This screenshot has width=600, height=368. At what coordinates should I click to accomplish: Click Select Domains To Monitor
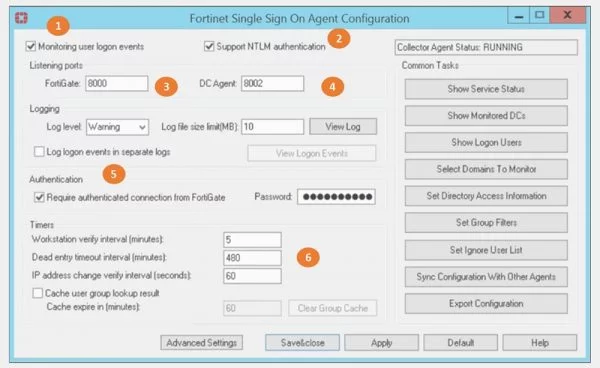click(486, 169)
